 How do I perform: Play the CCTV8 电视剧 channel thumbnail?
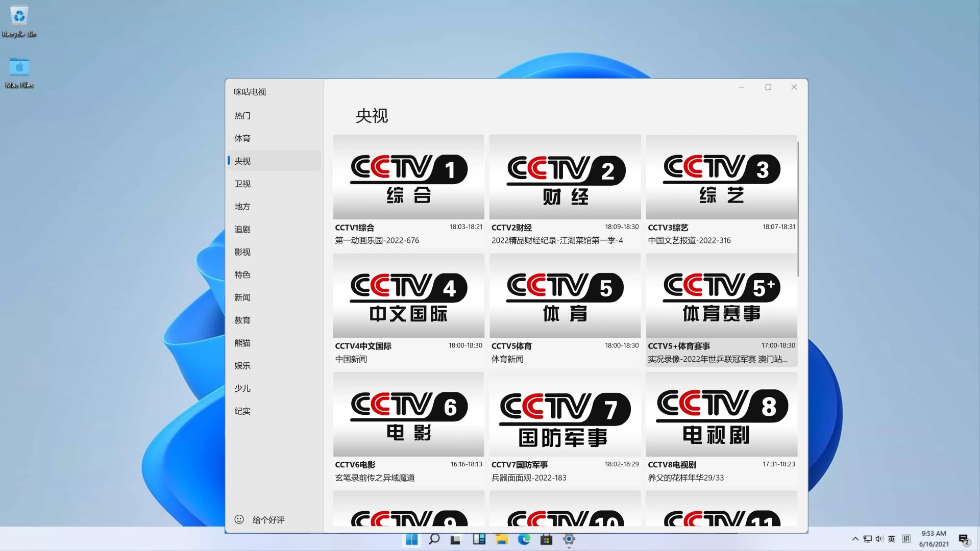tap(721, 414)
